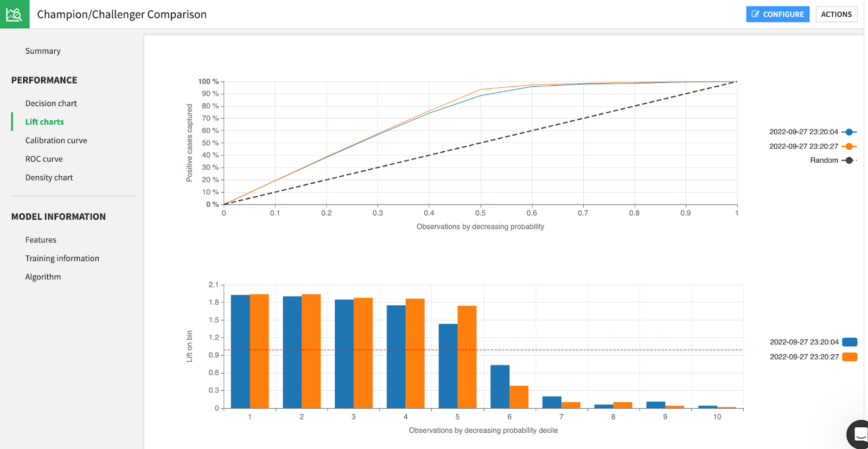Select Lift charts in sidebar
This screenshot has height=449, width=868.
[x=44, y=122]
